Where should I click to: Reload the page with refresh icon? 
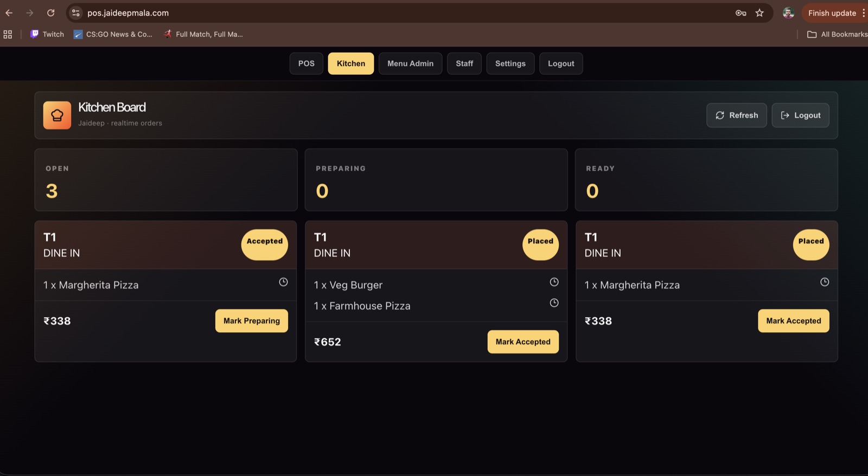point(50,13)
